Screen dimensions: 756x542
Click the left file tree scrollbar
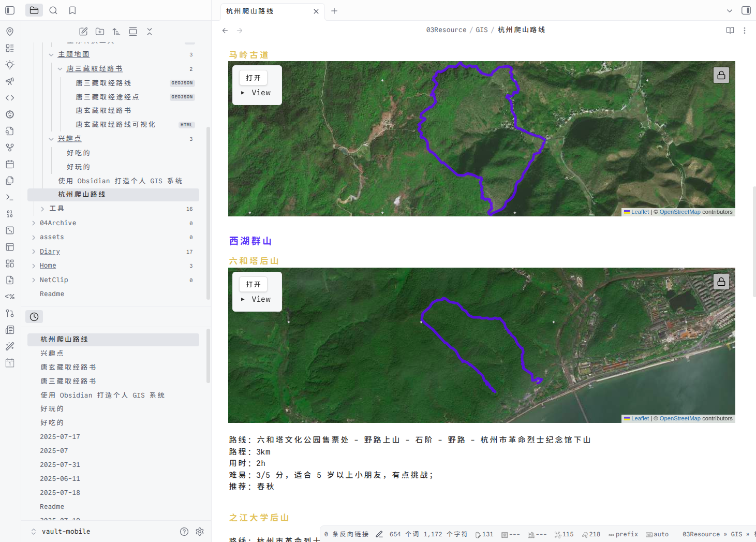coord(208,212)
